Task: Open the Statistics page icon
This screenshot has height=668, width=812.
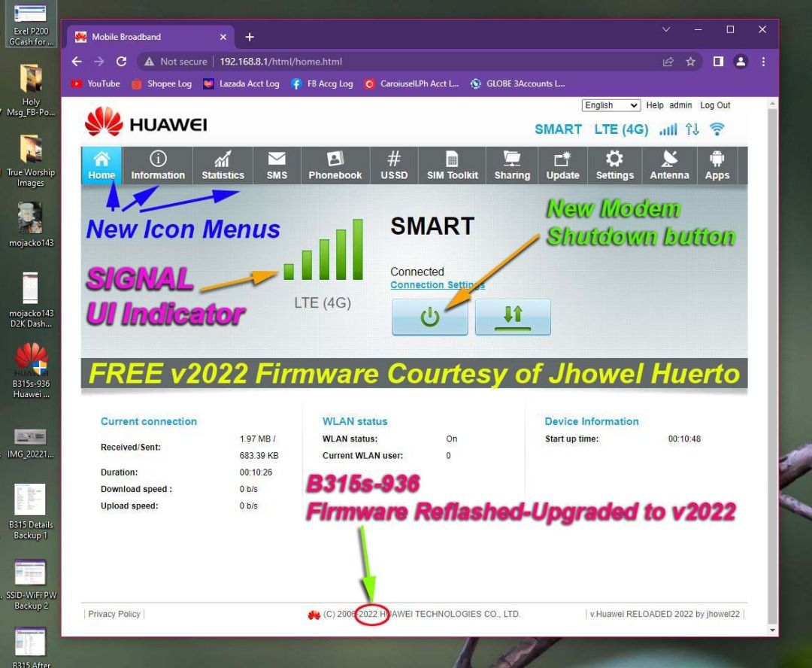Action: tap(223, 165)
